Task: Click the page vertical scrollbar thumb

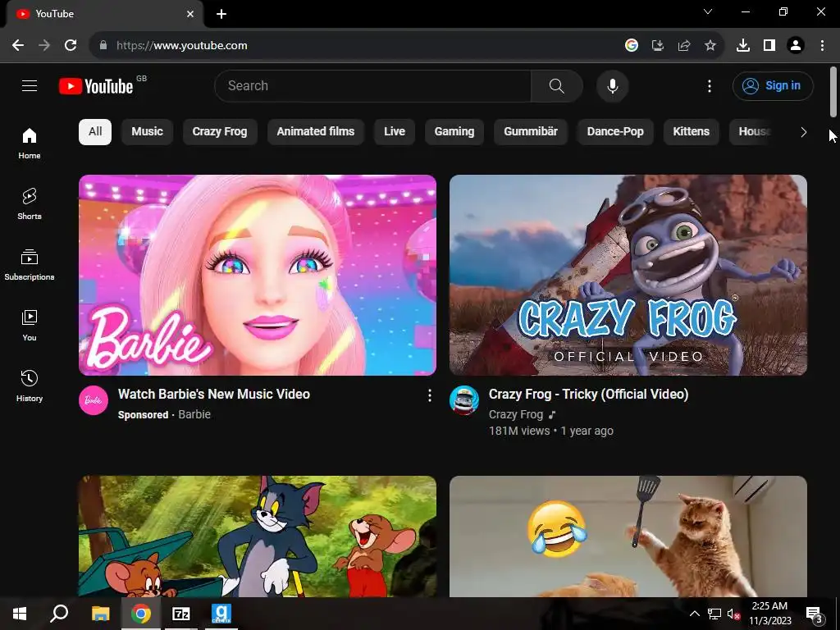Action: pyautogui.click(x=833, y=92)
